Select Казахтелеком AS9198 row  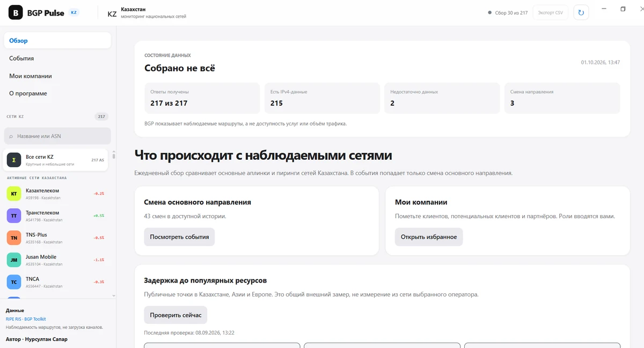click(56, 194)
